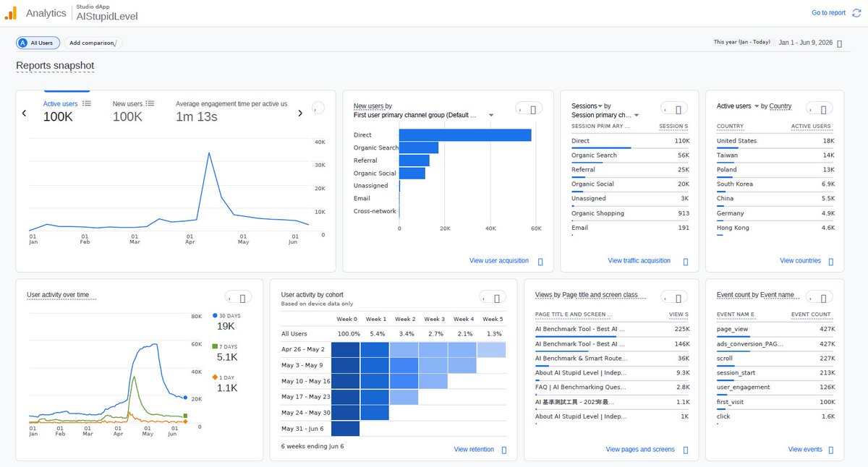Open the Jan 1 - Jun 9, 2026 date range
This screenshot has width=868, height=467.
(805, 43)
